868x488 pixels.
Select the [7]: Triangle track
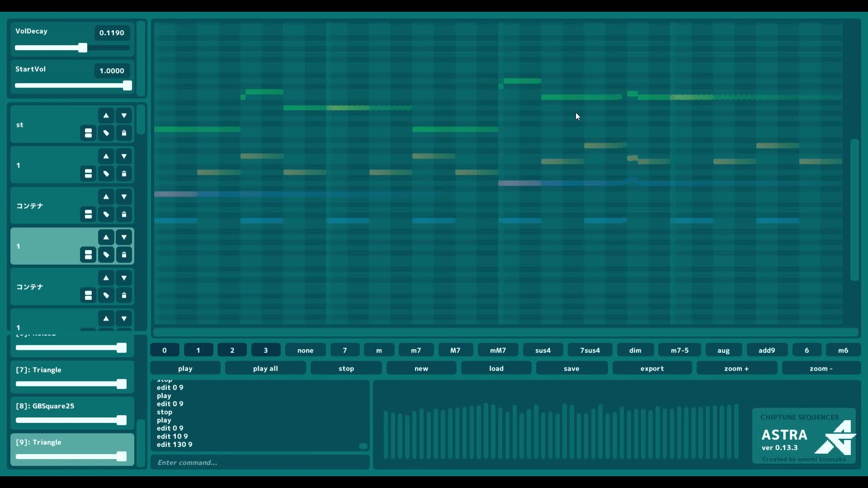(39, 370)
